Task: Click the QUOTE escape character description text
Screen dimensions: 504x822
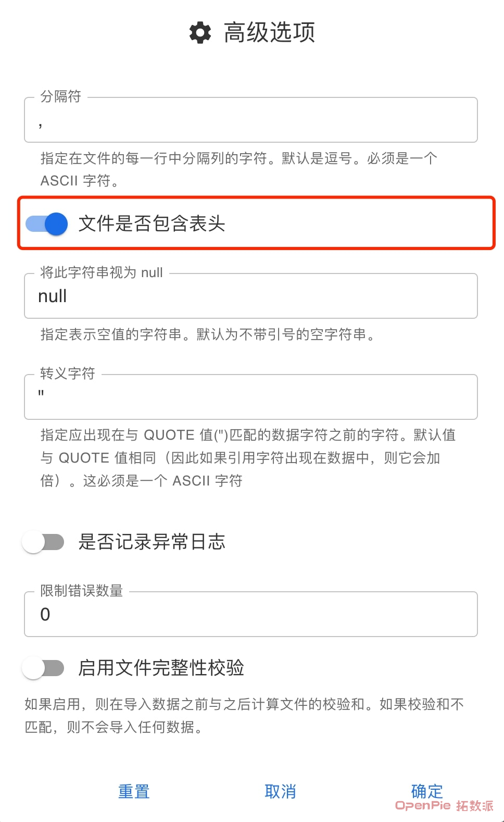Action: click(248, 458)
